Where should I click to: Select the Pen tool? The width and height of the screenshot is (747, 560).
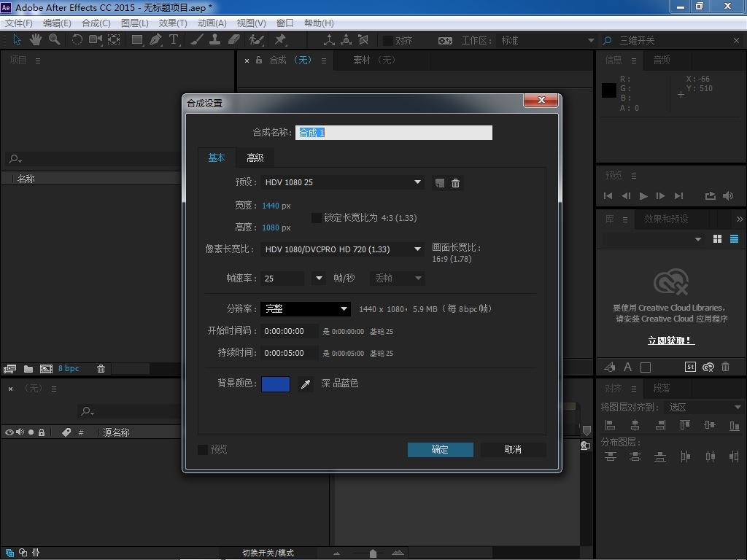pos(155,39)
